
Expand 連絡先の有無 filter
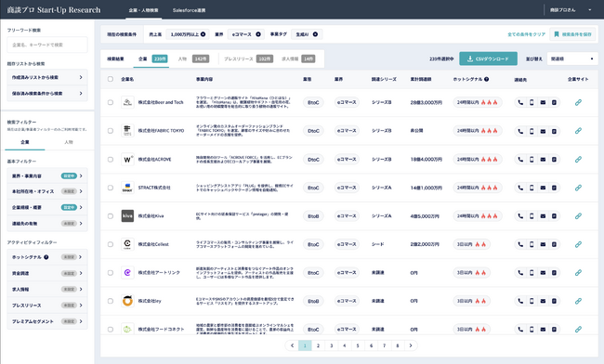pyautogui.click(x=47, y=224)
